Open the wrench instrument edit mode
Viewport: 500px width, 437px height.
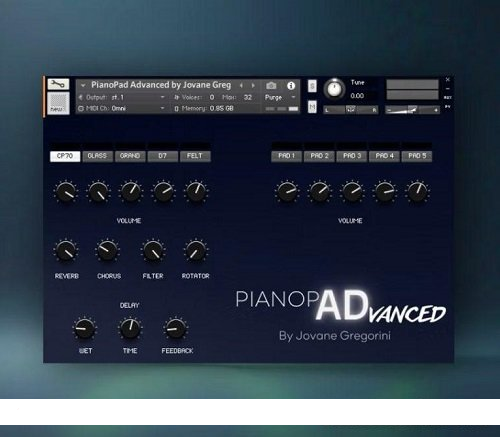point(58,84)
